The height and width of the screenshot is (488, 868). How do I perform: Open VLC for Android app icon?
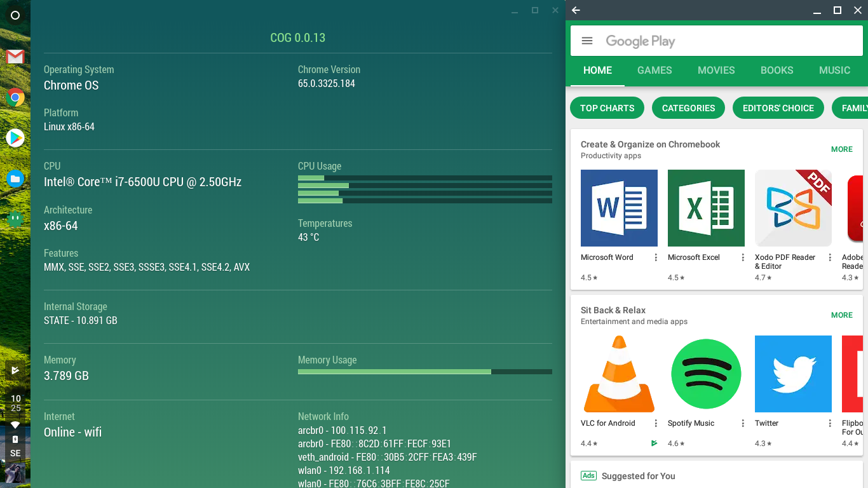pyautogui.click(x=619, y=374)
